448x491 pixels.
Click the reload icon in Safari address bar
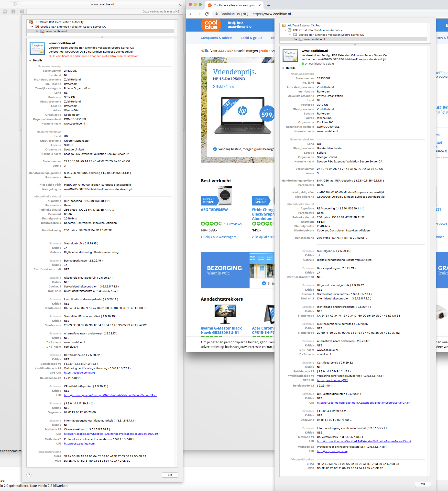[181, 4]
